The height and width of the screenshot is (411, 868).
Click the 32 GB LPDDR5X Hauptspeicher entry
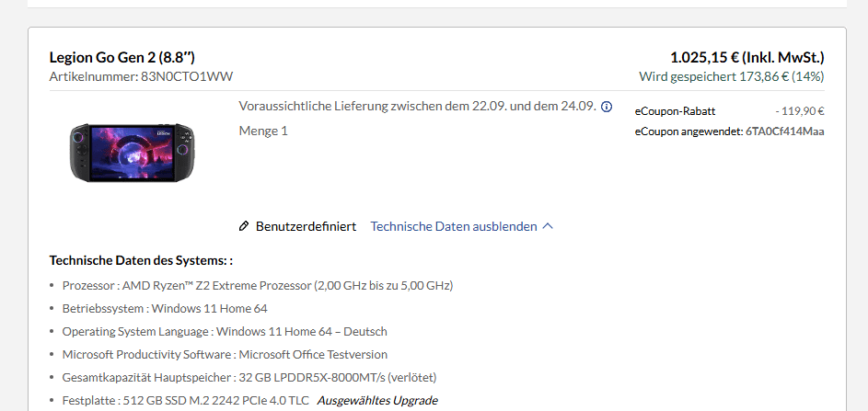(249, 377)
